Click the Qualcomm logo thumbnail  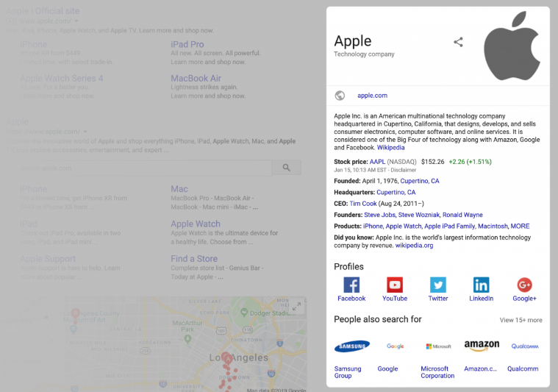click(x=525, y=346)
